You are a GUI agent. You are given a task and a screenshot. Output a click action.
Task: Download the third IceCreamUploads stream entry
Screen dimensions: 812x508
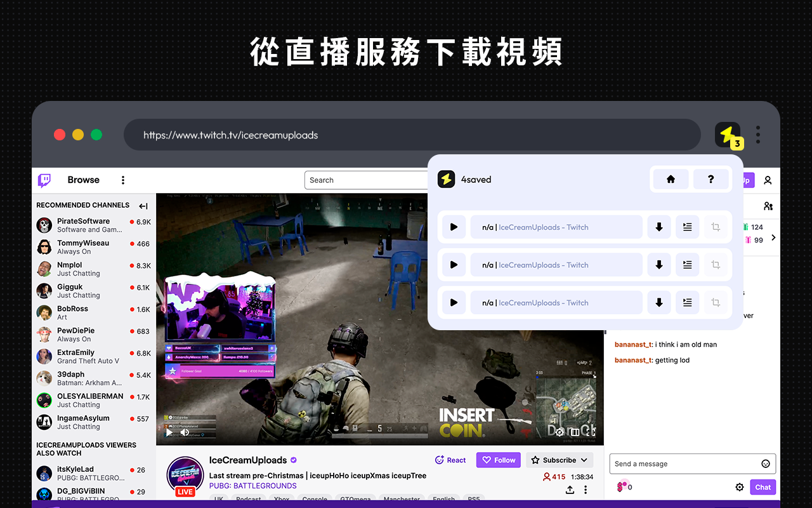[659, 303]
